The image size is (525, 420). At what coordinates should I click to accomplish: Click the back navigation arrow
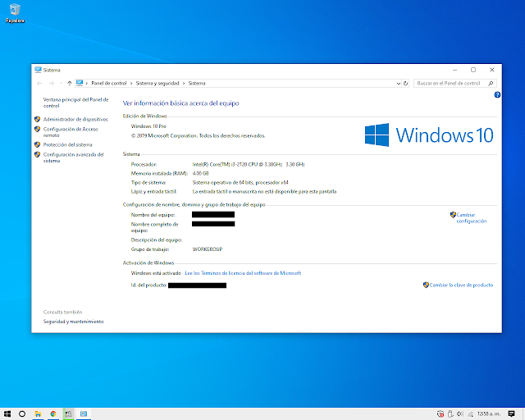[39, 83]
